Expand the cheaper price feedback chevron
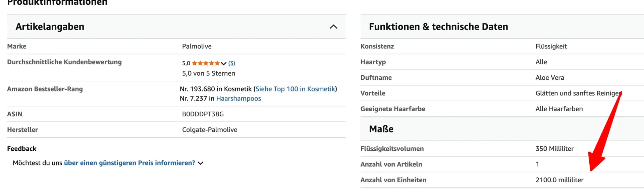 (200, 163)
